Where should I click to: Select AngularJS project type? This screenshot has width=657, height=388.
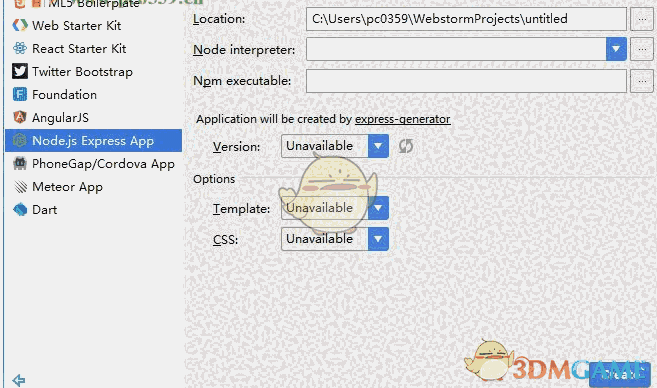(x=93, y=118)
